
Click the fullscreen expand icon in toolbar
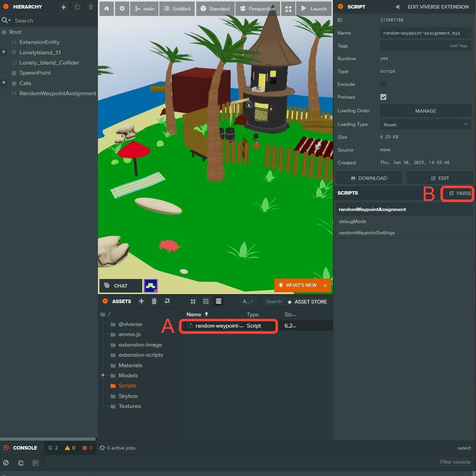click(288, 9)
